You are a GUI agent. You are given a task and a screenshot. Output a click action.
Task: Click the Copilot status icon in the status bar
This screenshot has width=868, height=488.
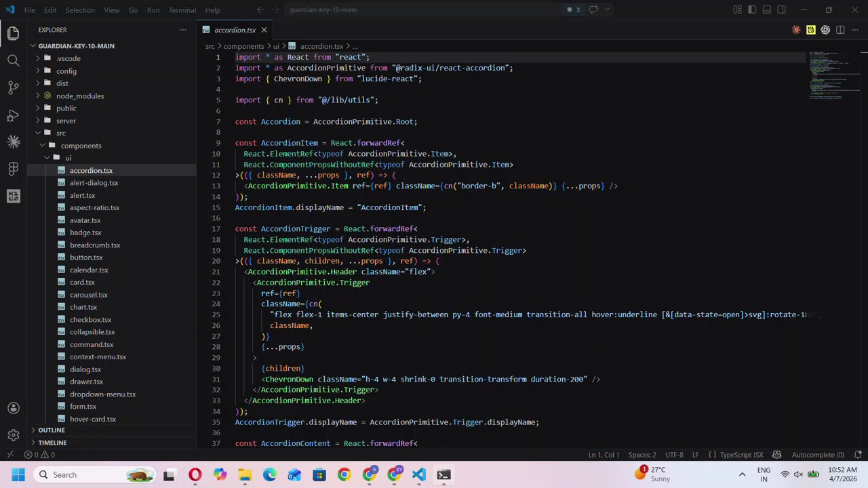click(777, 455)
